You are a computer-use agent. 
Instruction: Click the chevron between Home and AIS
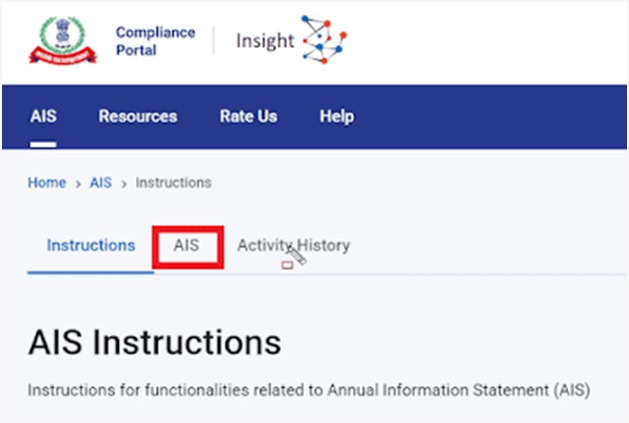tap(78, 184)
